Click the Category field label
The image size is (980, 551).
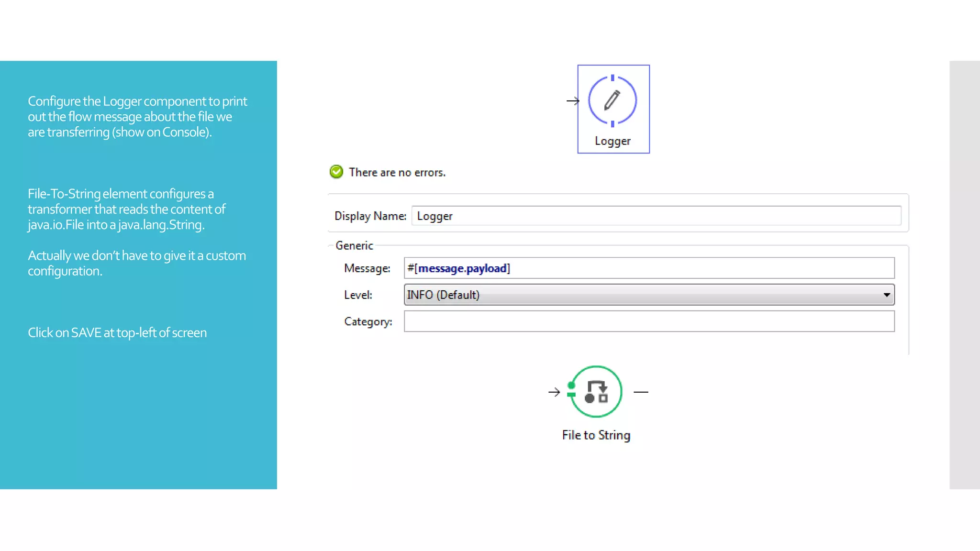(368, 321)
